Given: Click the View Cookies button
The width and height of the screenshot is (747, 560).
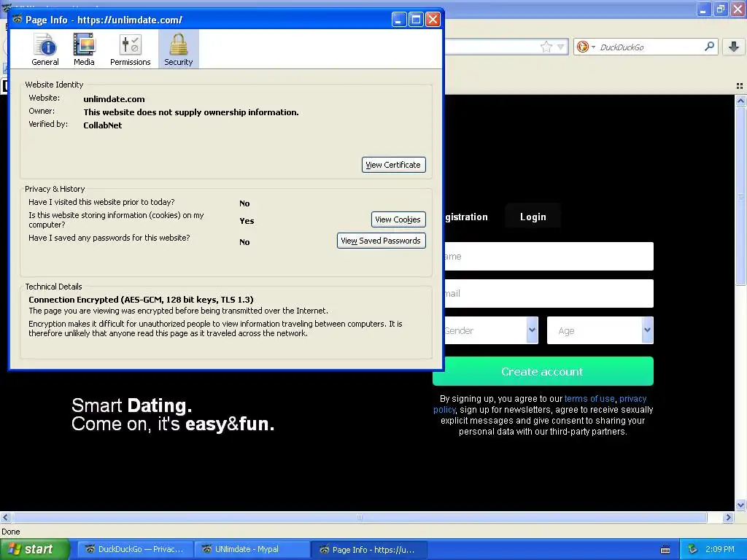Looking at the screenshot, I should [398, 219].
